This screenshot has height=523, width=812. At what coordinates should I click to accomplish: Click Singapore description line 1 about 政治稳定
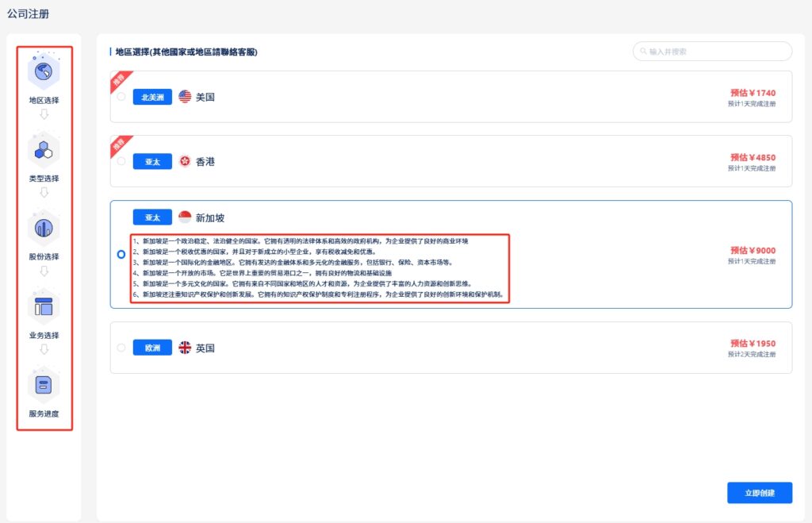tap(301, 241)
